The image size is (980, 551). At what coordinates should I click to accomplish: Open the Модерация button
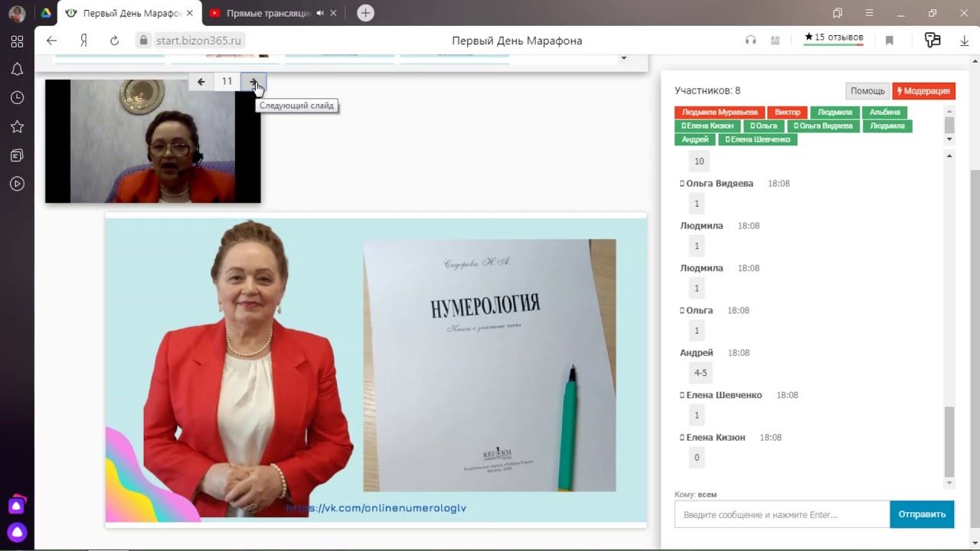click(x=924, y=91)
